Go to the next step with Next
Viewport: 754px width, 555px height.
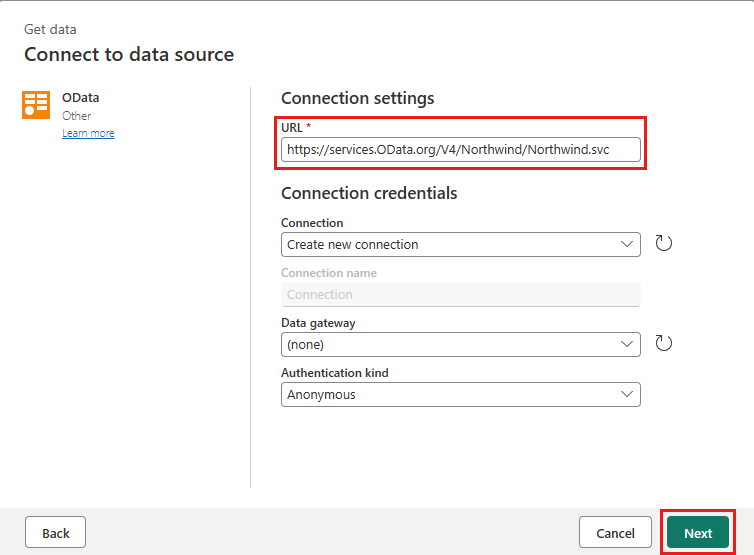[x=698, y=532]
